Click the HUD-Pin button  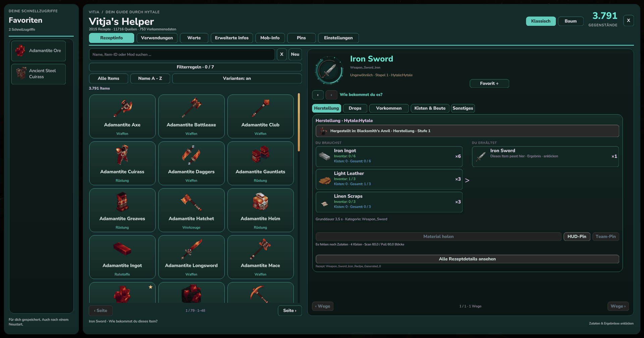click(x=577, y=236)
